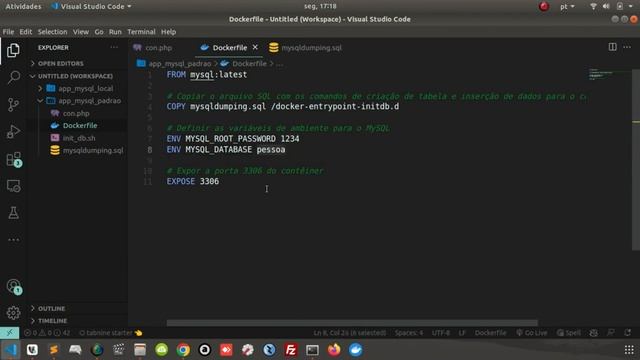Screen dimensions: 640x360
Task: Show applications grid in dock
Action: [629, 350]
